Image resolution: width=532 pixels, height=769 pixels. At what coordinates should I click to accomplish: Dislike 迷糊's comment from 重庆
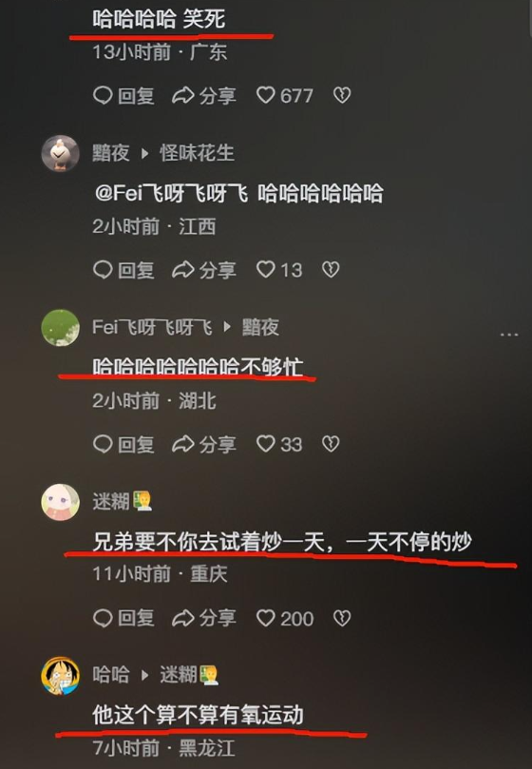tap(342, 618)
